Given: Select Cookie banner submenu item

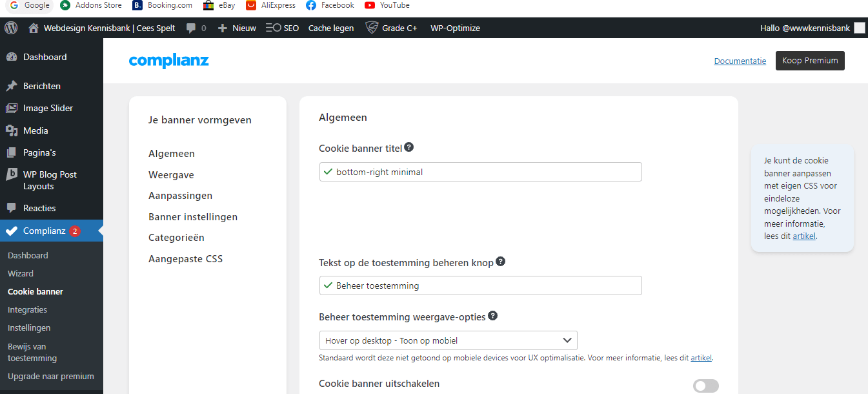Looking at the screenshot, I should pyautogui.click(x=35, y=291).
